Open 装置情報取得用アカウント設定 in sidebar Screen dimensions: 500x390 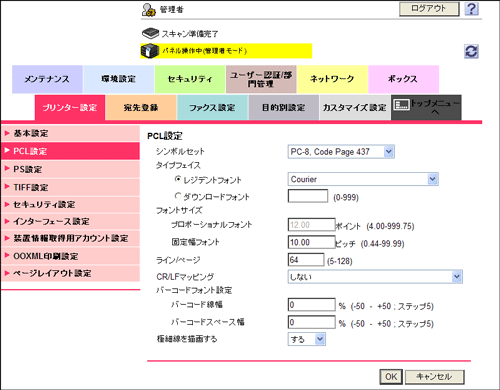pos(70,238)
